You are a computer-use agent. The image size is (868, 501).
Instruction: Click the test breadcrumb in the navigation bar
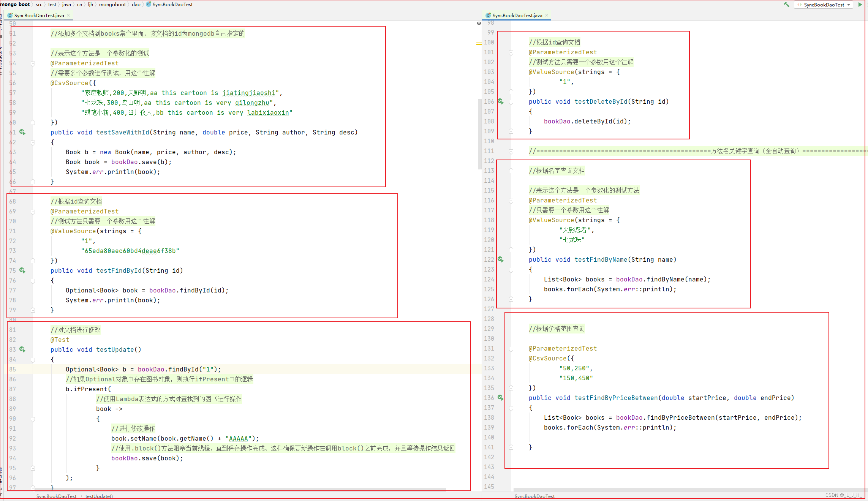52,5
